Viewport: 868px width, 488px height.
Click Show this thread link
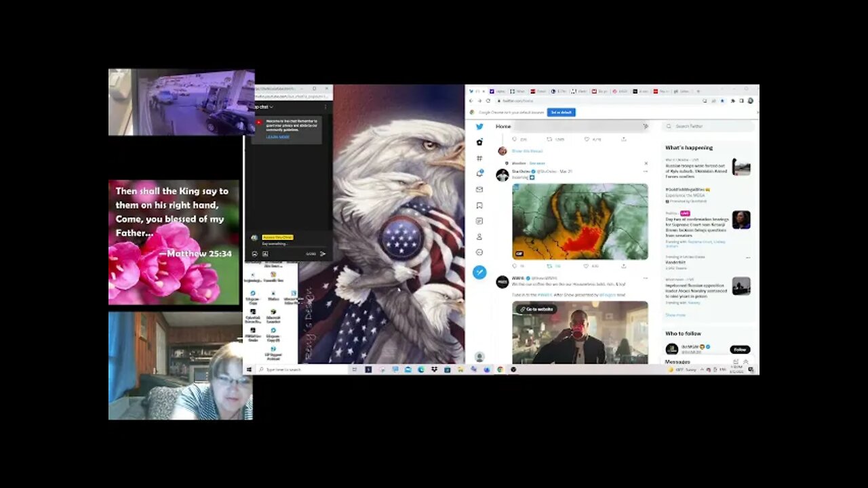pyautogui.click(x=527, y=151)
